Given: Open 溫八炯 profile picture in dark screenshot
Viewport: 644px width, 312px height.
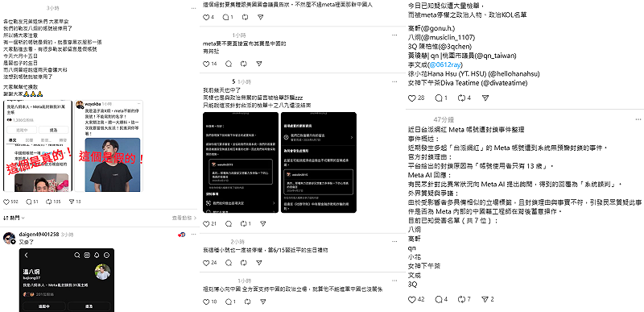Looking at the screenshot, I should pyautogui.click(x=102, y=272).
